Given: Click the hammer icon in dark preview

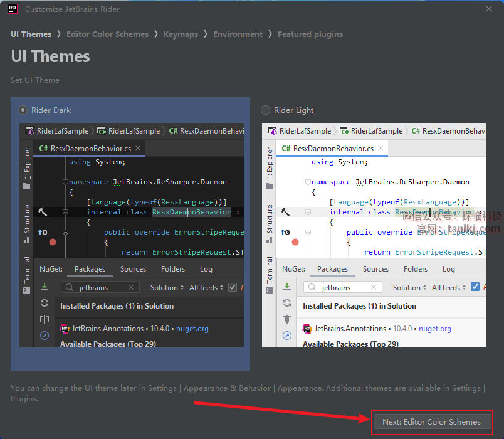Looking at the screenshot, I should pyautogui.click(x=43, y=212).
